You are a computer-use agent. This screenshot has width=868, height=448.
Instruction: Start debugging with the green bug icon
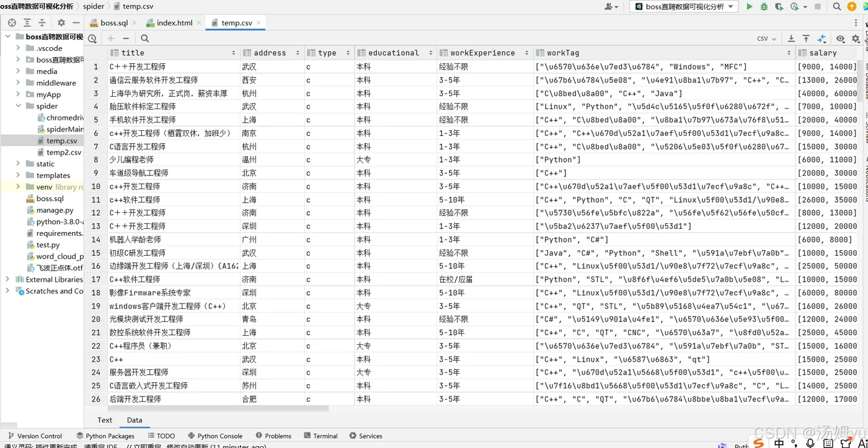[764, 7]
